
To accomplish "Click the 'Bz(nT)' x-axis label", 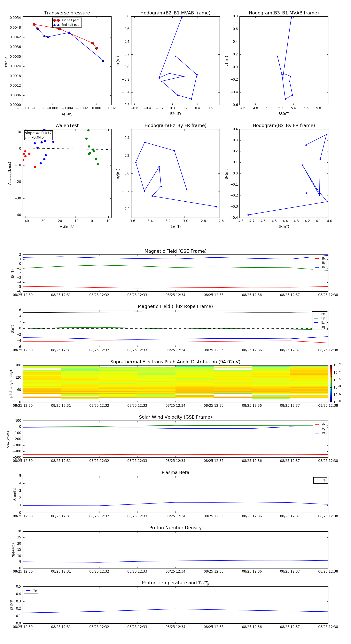I will pos(175,227).
